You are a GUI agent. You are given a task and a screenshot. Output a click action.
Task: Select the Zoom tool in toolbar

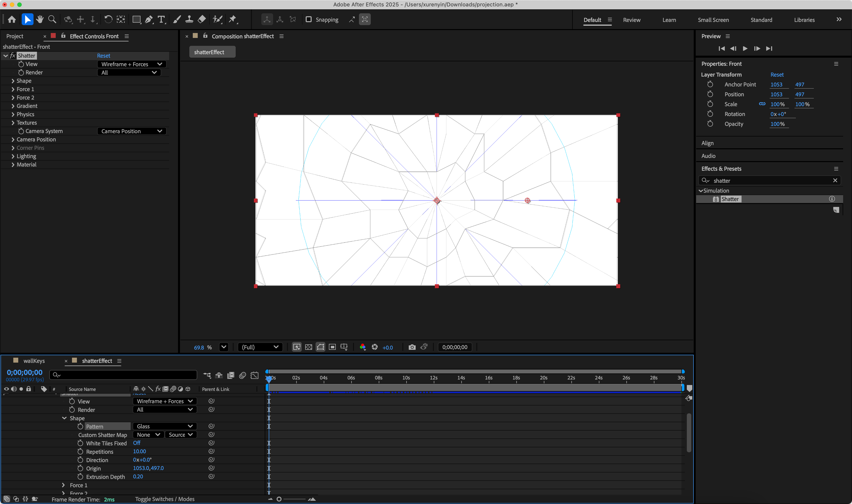[x=52, y=19]
